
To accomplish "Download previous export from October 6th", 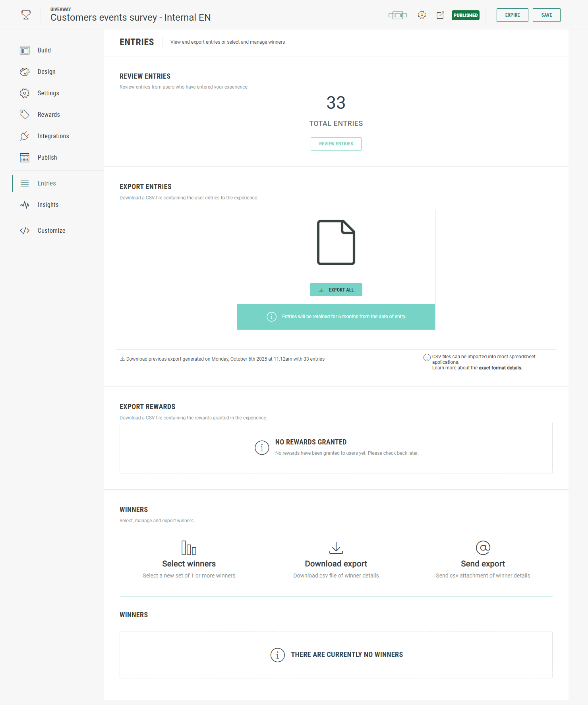I will tap(225, 359).
